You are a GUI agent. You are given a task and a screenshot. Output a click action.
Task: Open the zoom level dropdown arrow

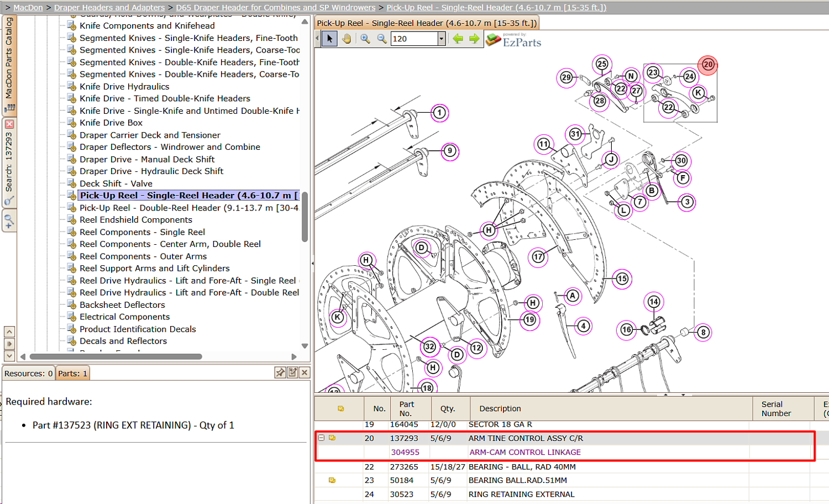coord(442,39)
